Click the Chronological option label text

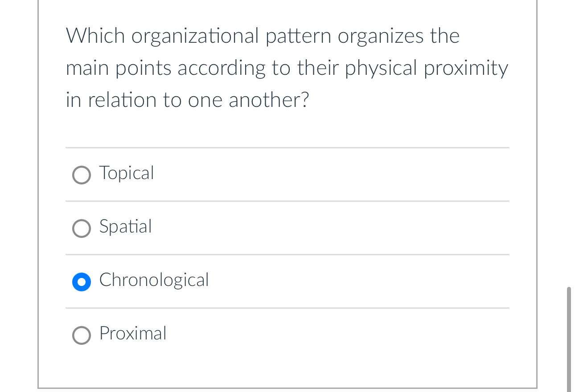click(x=154, y=281)
